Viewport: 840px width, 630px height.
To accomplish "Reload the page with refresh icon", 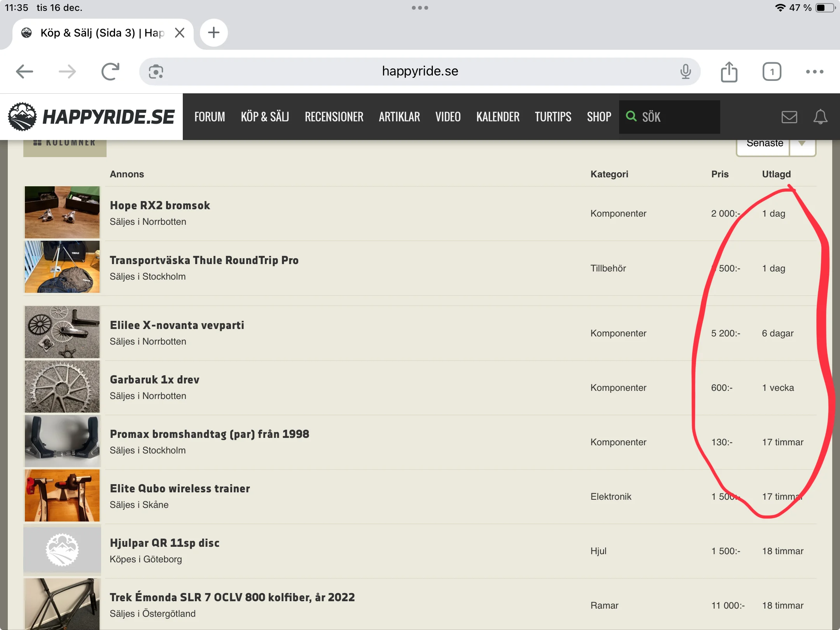I will click(110, 72).
